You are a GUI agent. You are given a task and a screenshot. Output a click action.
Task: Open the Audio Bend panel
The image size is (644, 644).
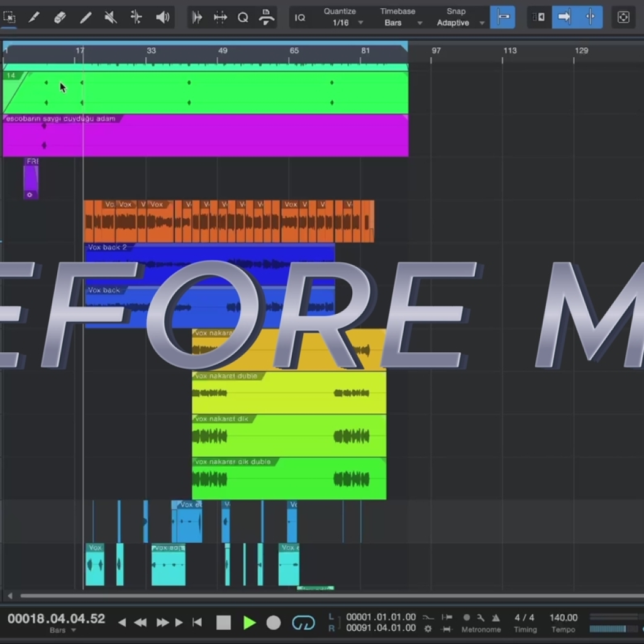[220, 17]
